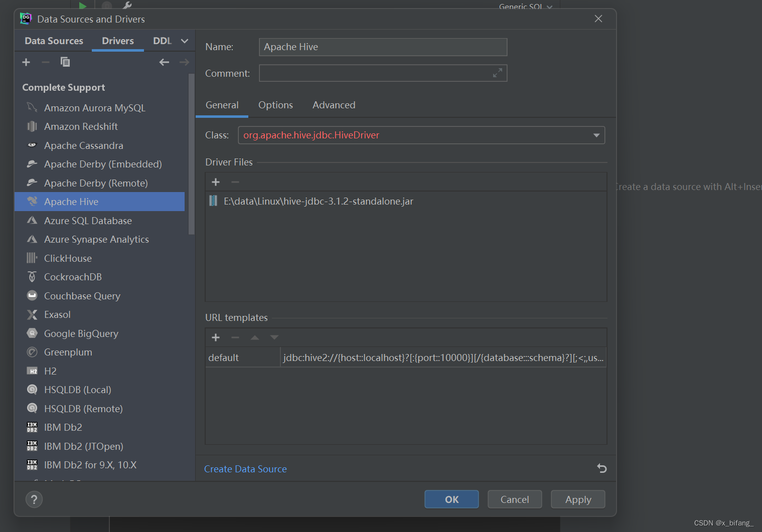This screenshot has height=532, width=762.
Task: Duplicate the selected driver via copy icon
Action: point(65,62)
